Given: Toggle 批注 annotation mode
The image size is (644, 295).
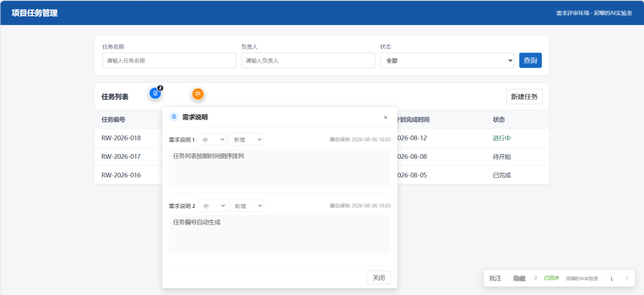Looking at the screenshot, I should [496, 278].
